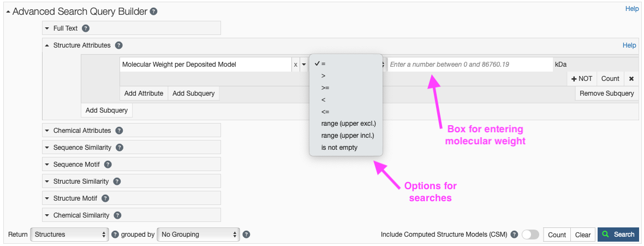The image size is (644, 246).
Task: Select the '>=' operator option
Action: click(325, 87)
